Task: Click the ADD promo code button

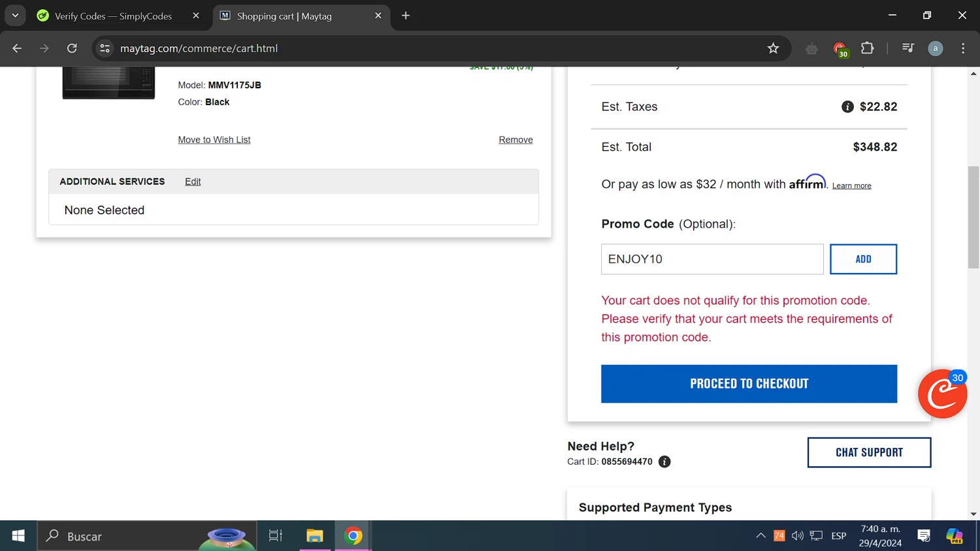Action: coord(863,259)
